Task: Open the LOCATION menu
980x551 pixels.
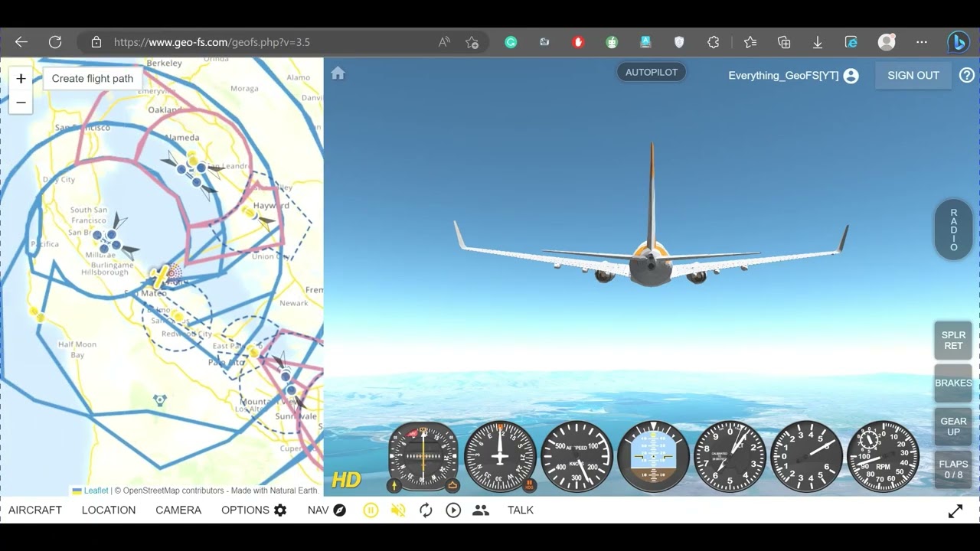Action: [109, 510]
